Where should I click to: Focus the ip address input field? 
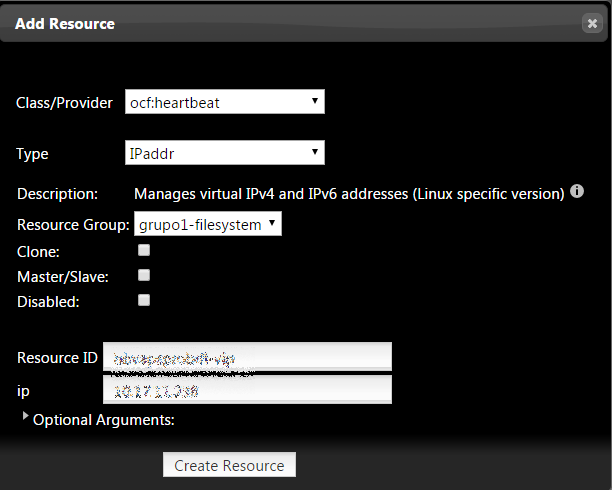(x=247, y=389)
